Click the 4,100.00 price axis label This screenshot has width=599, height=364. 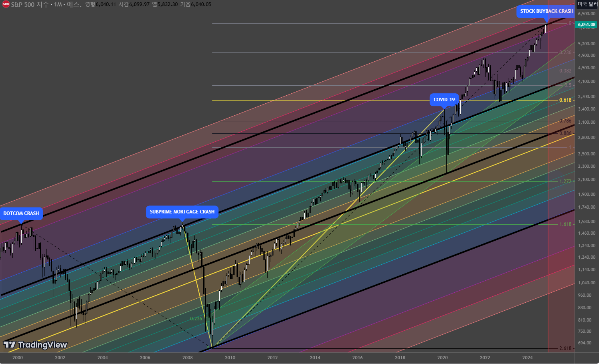point(587,81)
